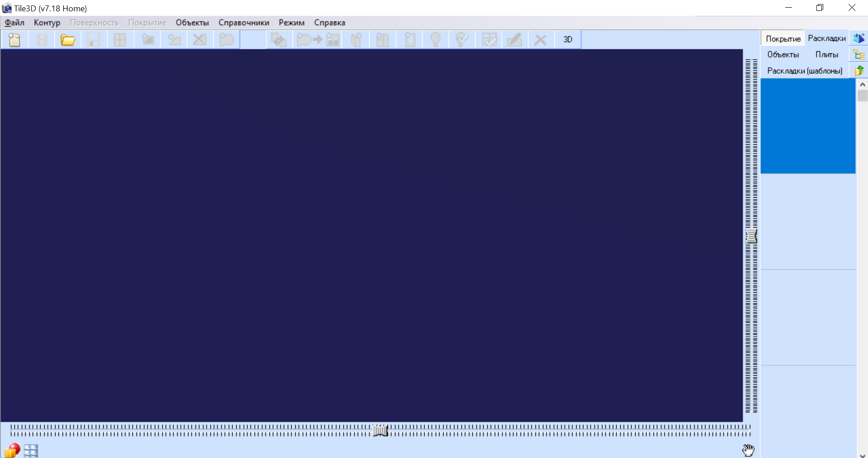Click the vertical ruler slider handle

[751, 236]
